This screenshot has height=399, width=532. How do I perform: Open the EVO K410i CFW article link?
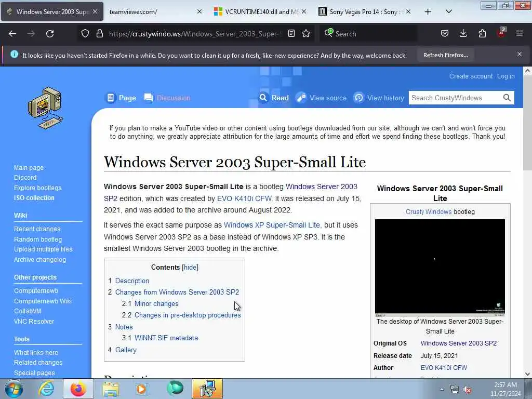click(244, 198)
